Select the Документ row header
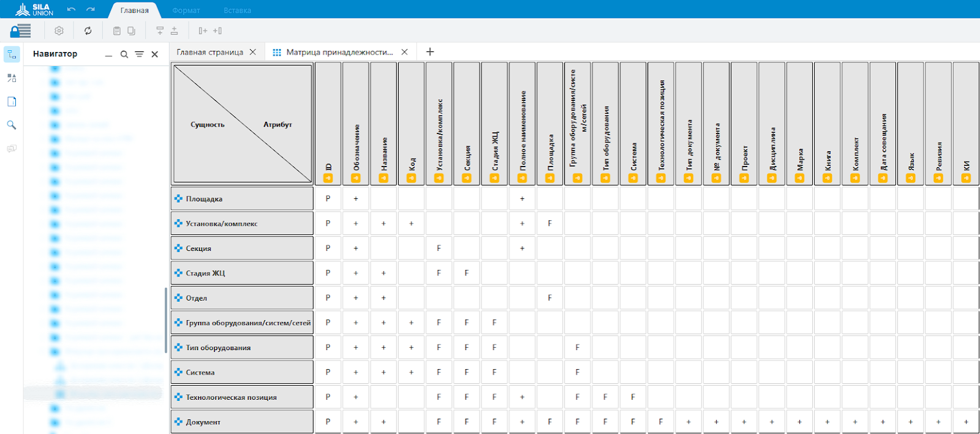Image resolution: width=980 pixels, height=434 pixels. coord(242,422)
